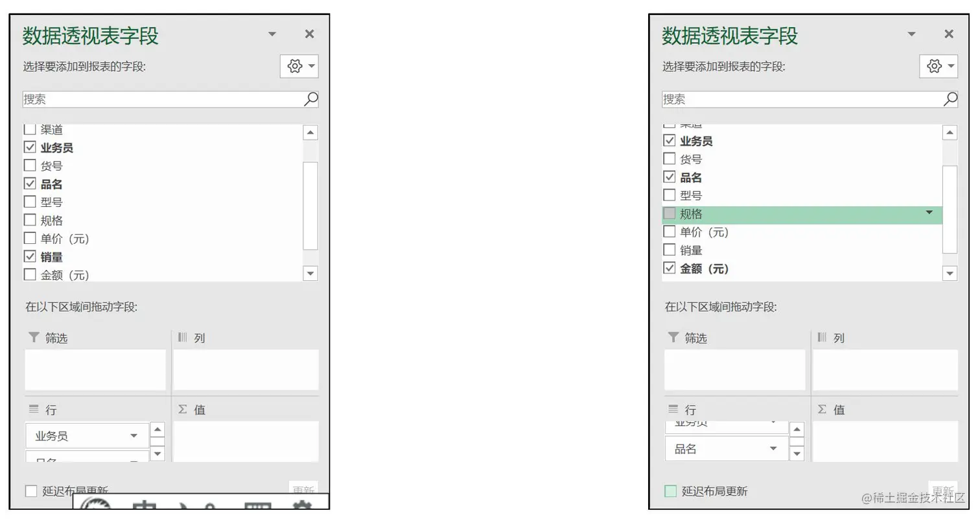Open left panel task pane options arrow

click(x=272, y=34)
